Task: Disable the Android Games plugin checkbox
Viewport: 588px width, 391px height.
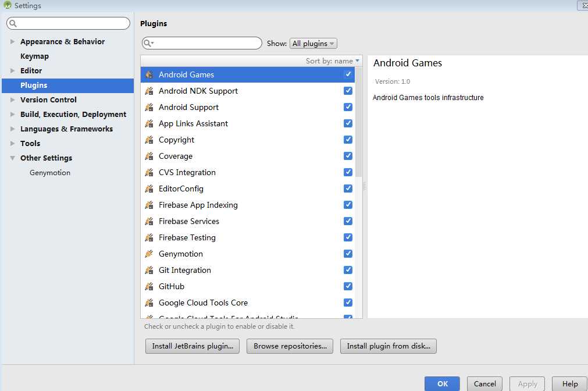Action: [x=348, y=74]
